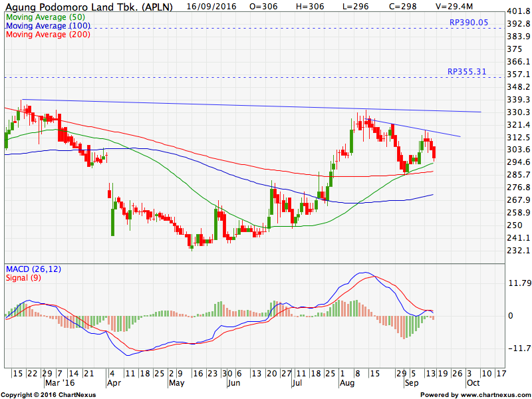Select the Signal (9) indicator label
The width and height of the screenshot is (532, 399).
tap(23, 278)
